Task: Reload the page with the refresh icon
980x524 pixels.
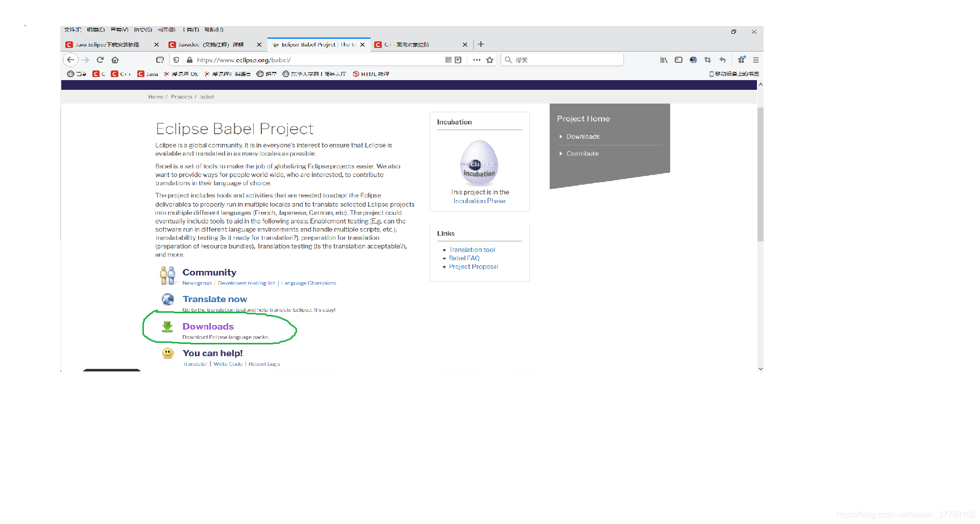Action: click(x=101, y=60)
